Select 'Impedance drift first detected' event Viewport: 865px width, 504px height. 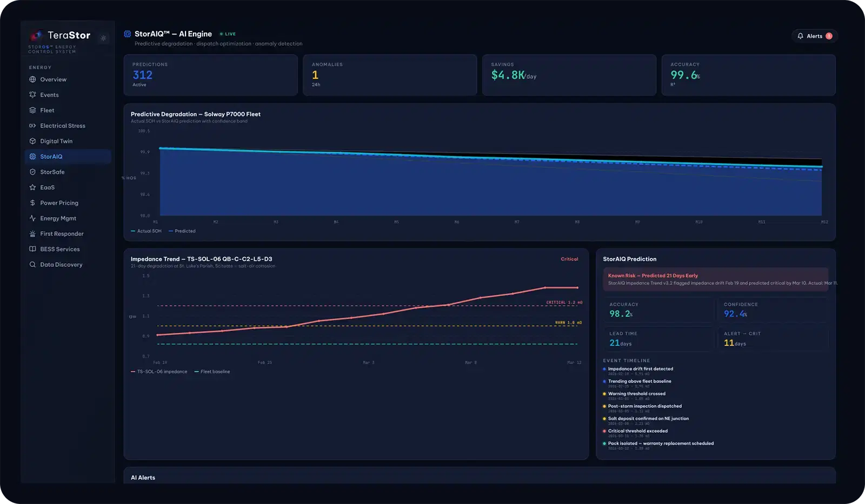[641, 369]
